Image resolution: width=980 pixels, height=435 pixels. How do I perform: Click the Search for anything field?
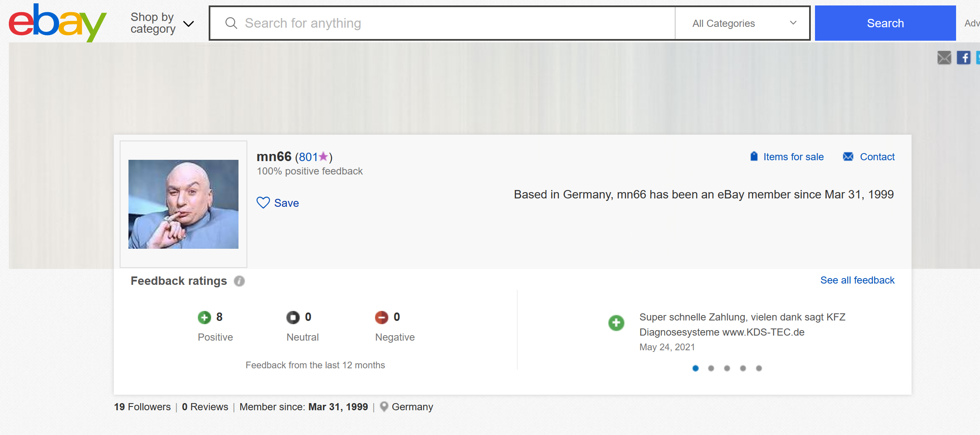tap(441, 23)
